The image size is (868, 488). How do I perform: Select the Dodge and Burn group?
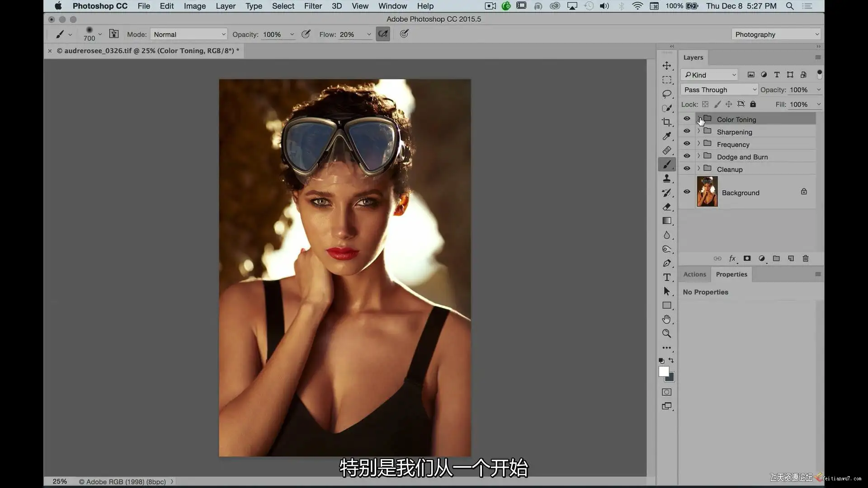pyautogui.click(x=742, y=157)
